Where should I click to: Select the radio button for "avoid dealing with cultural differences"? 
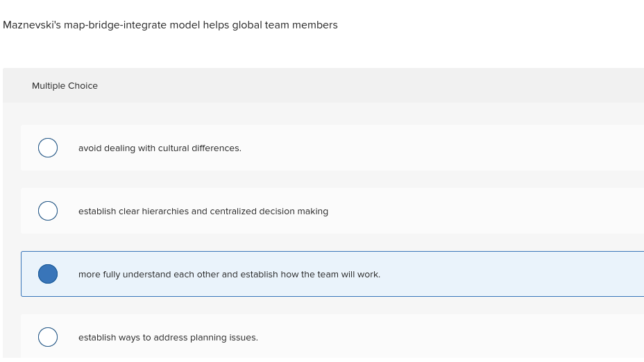click(x=48, y=148)
